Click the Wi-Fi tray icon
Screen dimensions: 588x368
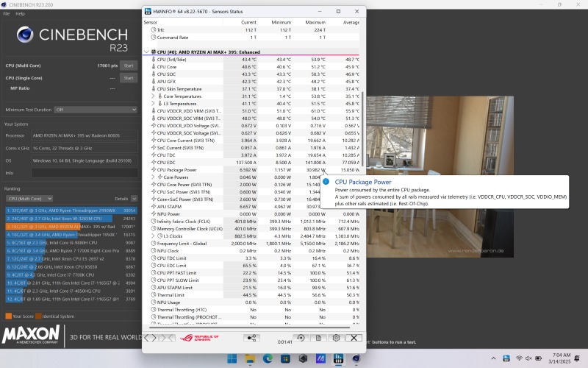coord(519,358)
